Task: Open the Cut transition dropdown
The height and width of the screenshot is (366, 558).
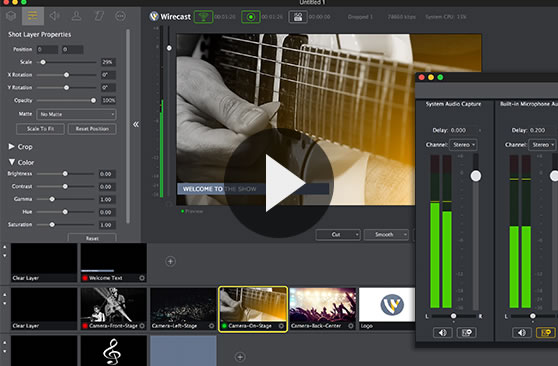Action: click(338, 235)
